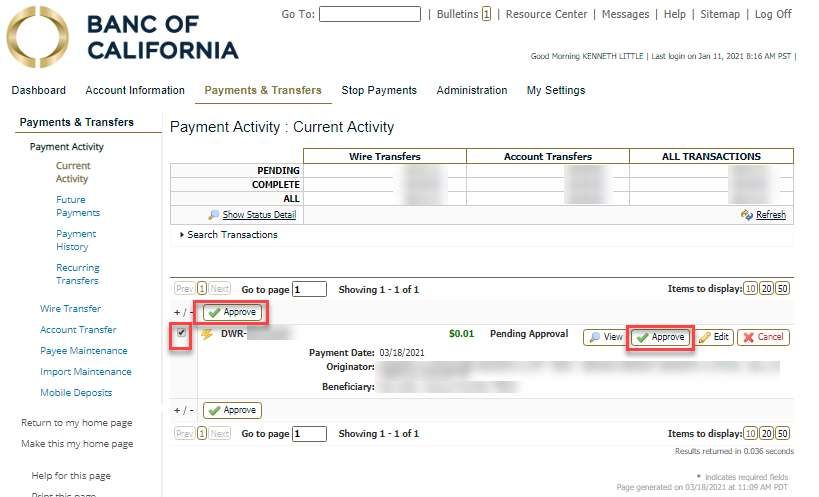
Task: Switch to Payments & Transfers tab
Action: (263, 90)
